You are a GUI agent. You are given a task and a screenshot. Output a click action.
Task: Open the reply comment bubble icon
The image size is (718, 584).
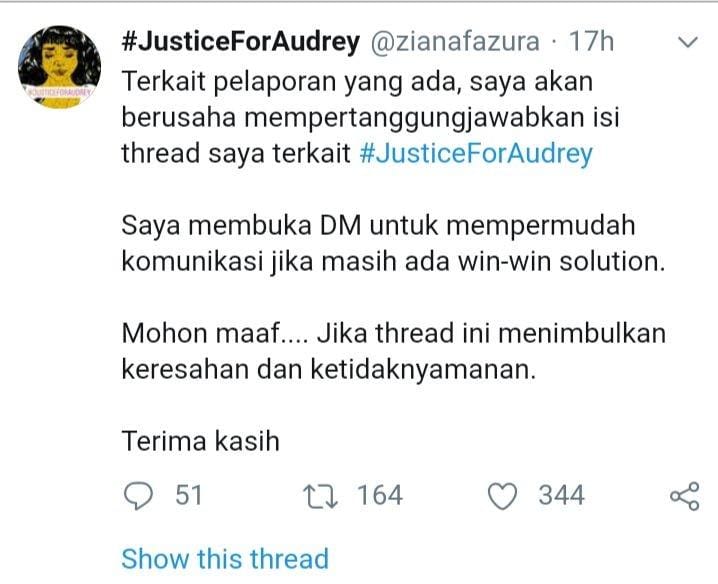[138, 496]
